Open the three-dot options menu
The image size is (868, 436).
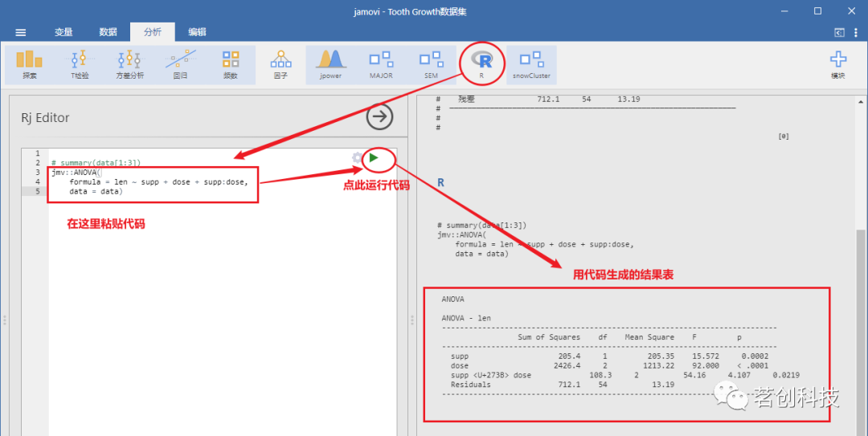coord(856,33)
